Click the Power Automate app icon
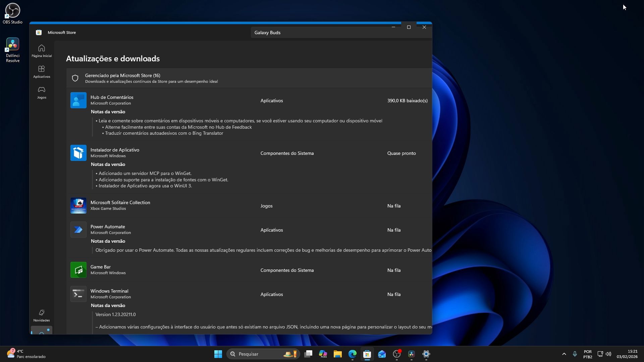The image size is (644, 362). tap(78, 230)
